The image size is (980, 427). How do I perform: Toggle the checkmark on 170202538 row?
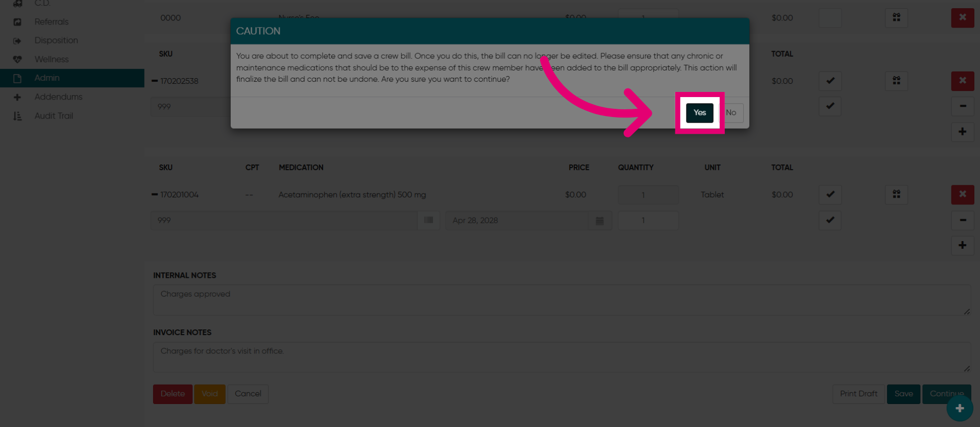tap(830, 81)
